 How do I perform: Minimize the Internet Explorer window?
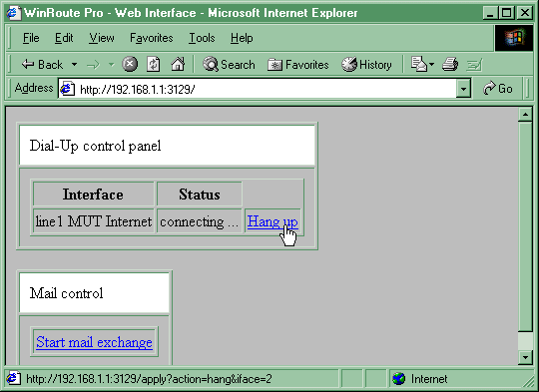coord(491,13)
